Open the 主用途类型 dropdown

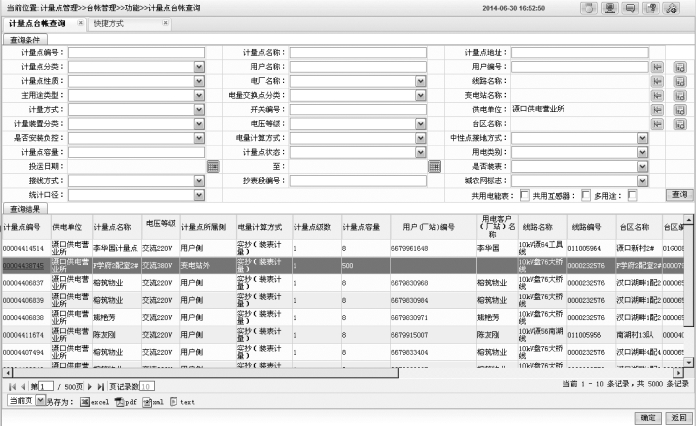[199, 95]
